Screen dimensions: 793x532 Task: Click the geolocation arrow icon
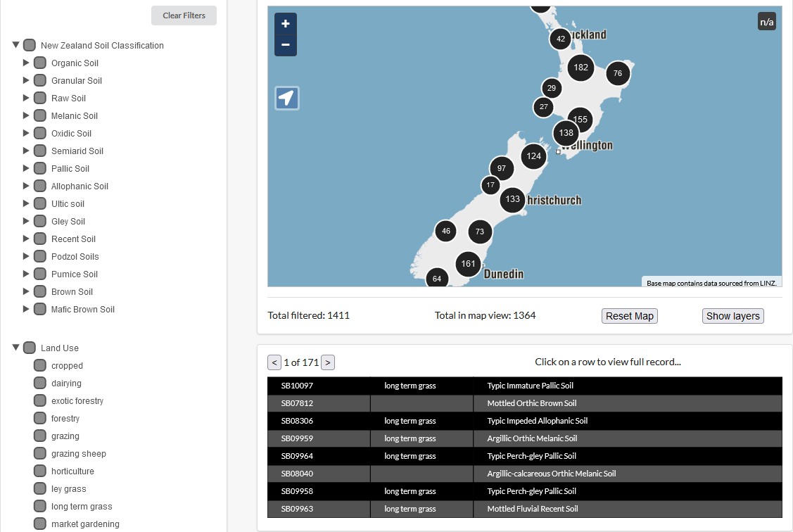(286, 99)
